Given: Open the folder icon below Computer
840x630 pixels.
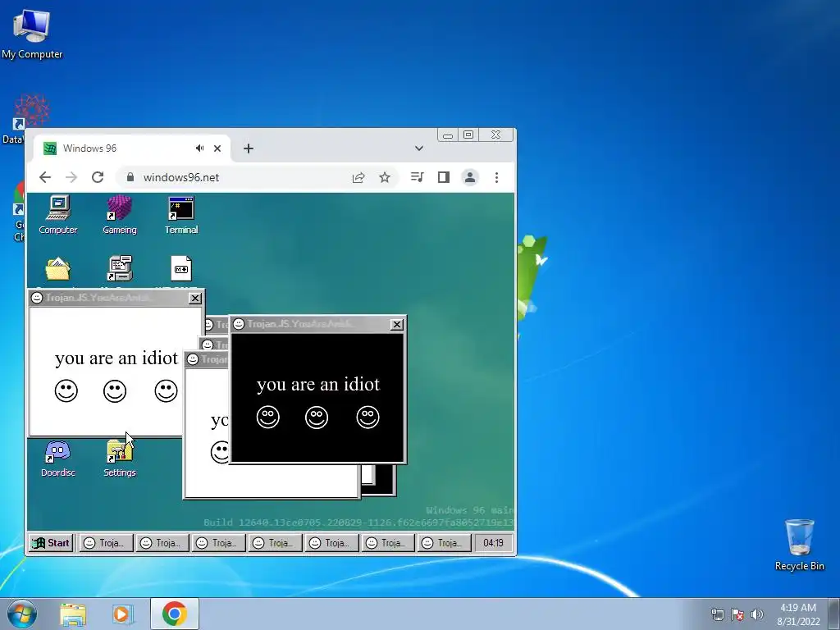Looking at the screenshot, I should 58,269.
